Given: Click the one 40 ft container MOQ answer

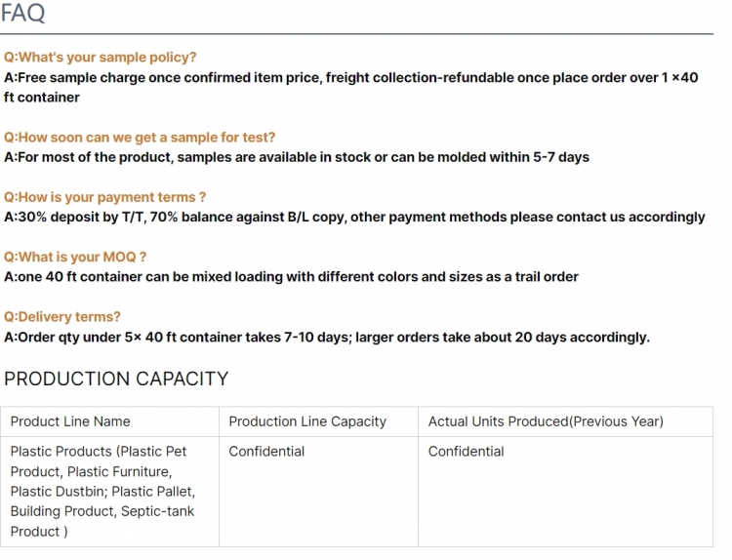Looking at the screenshot, I should [291, 277].
